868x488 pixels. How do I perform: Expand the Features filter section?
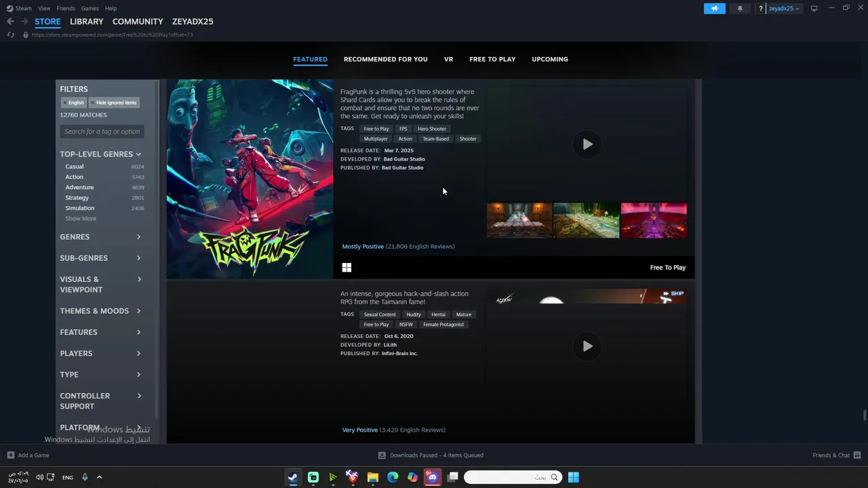pos(100,332)
